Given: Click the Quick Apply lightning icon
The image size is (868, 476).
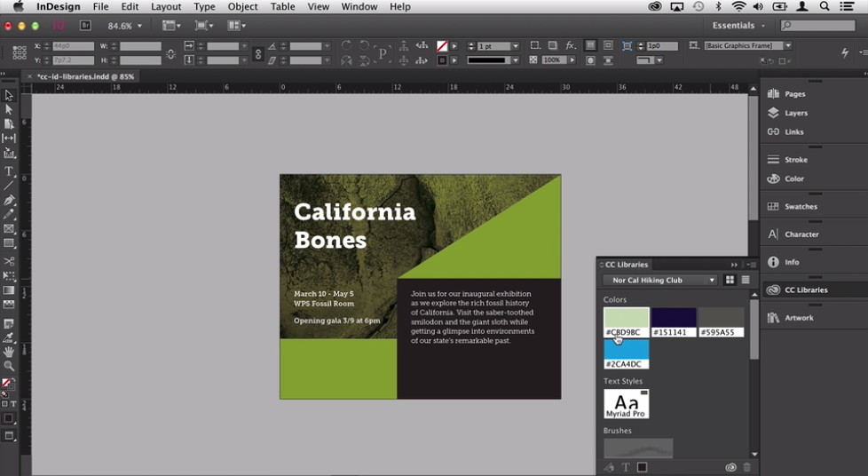Looking at the screenshot, I should pos(845,52).
